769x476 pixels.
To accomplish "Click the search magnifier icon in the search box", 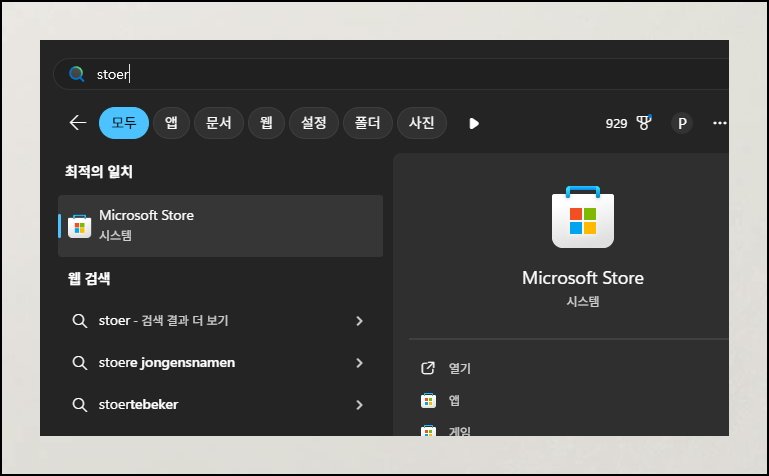I will 77,74.
